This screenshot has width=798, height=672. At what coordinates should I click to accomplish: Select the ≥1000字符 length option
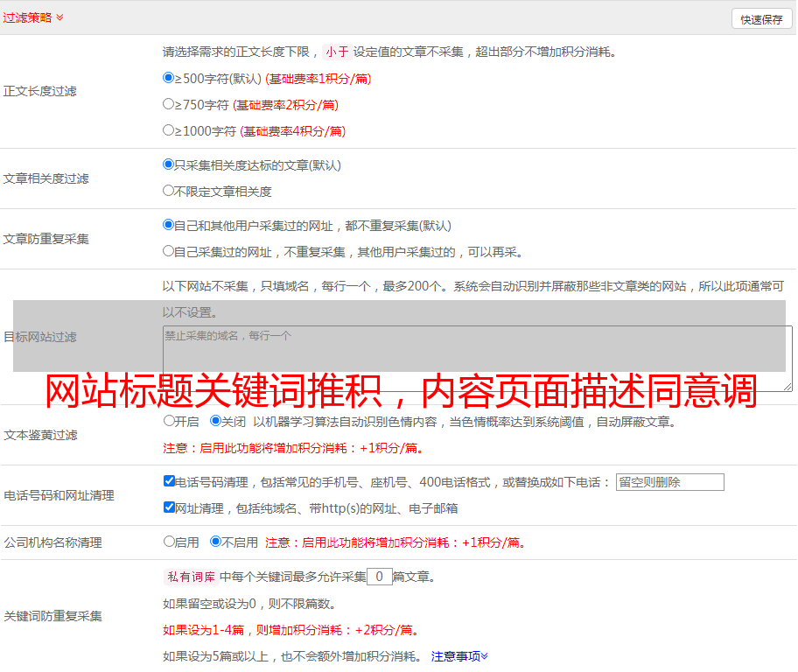(169, 130)
